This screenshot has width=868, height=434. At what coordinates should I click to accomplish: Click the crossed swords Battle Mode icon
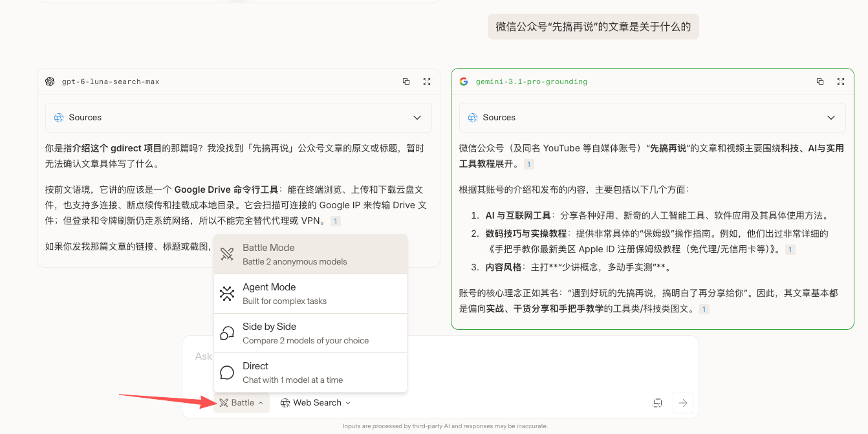(227, 254)
